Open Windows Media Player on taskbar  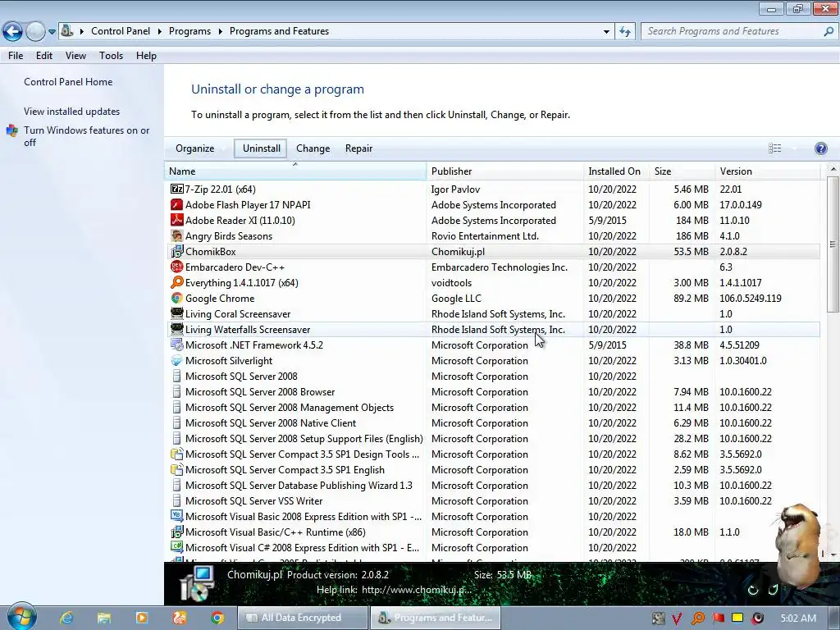(142, 618)
